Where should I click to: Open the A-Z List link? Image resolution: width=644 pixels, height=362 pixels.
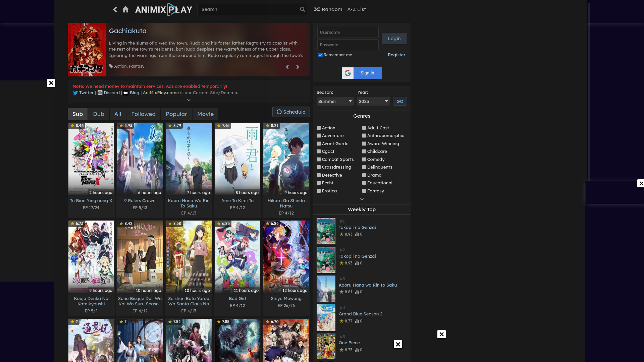pyautogui.click(x=357, y=9)
